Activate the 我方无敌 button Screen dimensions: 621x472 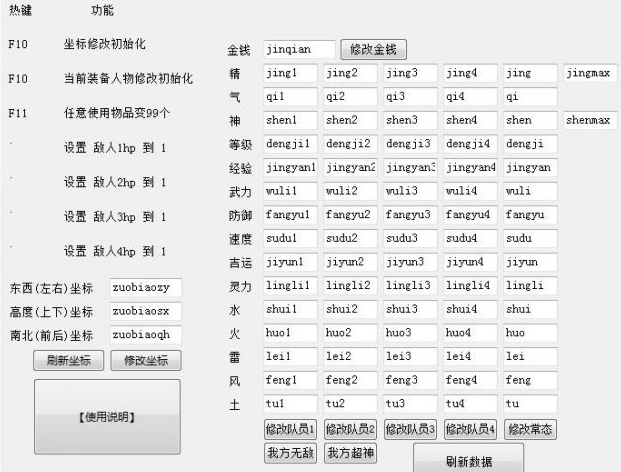click(x=290, y=453)
